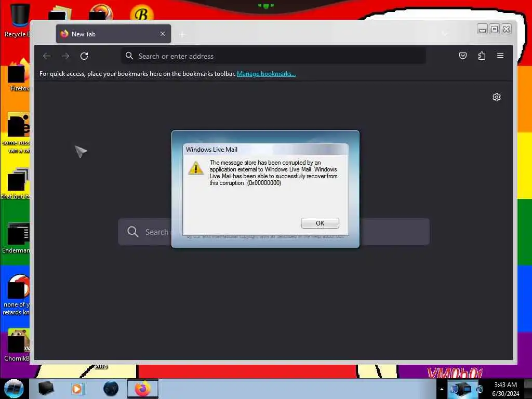This screenshot has height=399, width=532.
Task: Focus the Search or enter address bar
Action: tap(273, 56)
